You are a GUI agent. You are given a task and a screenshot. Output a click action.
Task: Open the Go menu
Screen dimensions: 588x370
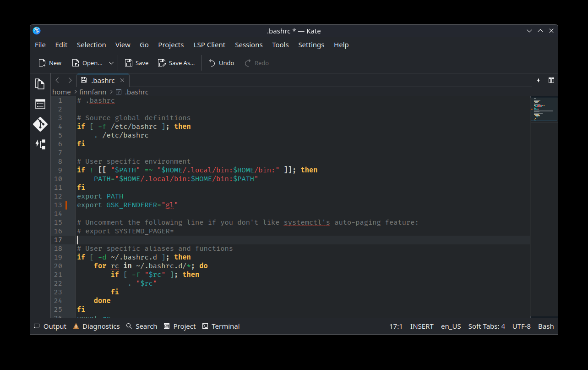[144, 44]
